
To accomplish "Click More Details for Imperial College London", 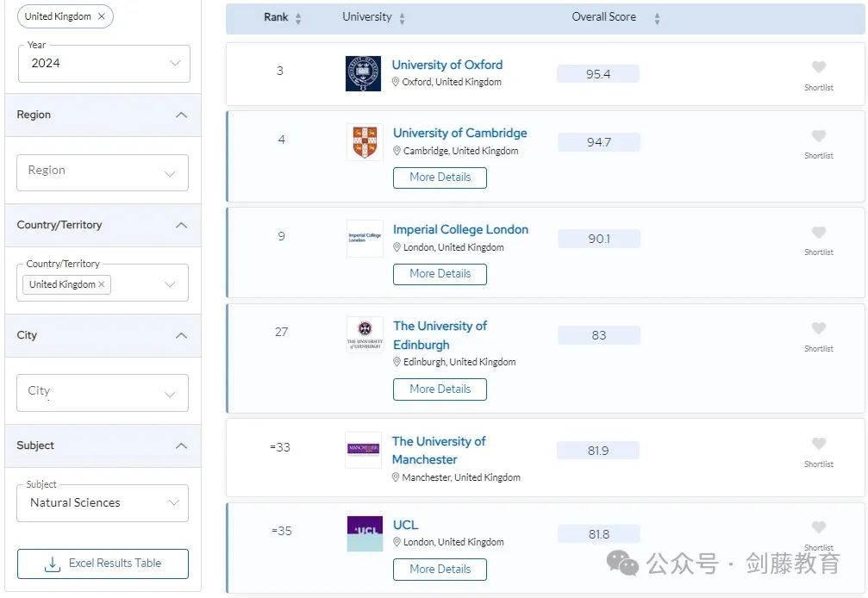I will pos(440,274).
